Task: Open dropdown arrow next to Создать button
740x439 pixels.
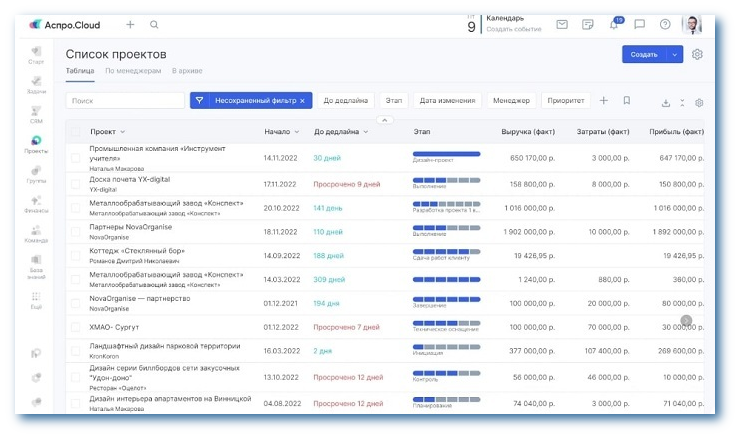Action: coord(676,55)
